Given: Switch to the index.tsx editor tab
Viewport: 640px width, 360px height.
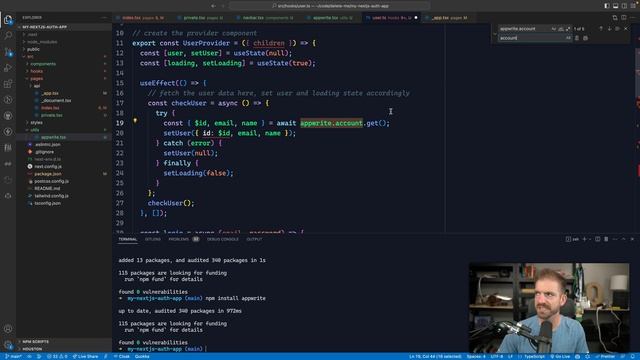Looking at the screenshot, I should click(142, 18).
